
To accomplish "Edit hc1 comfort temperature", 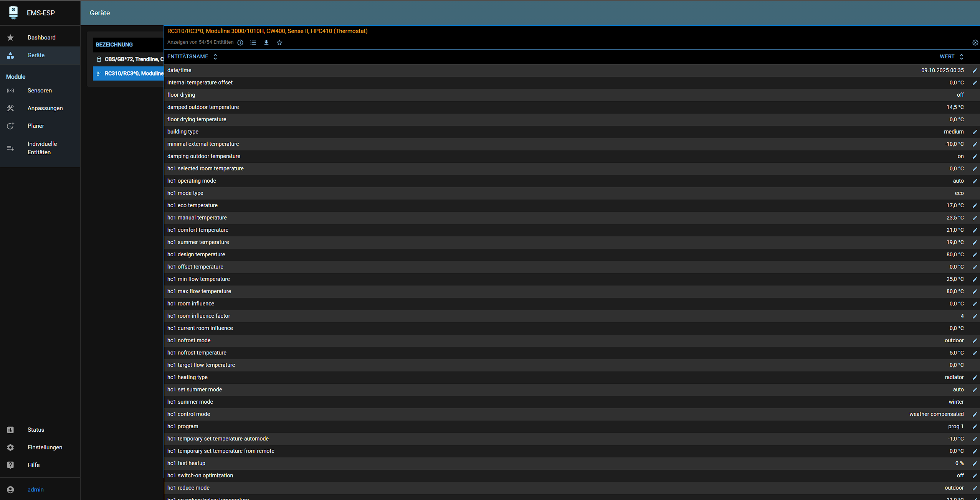I will click(x=975, y=230).
